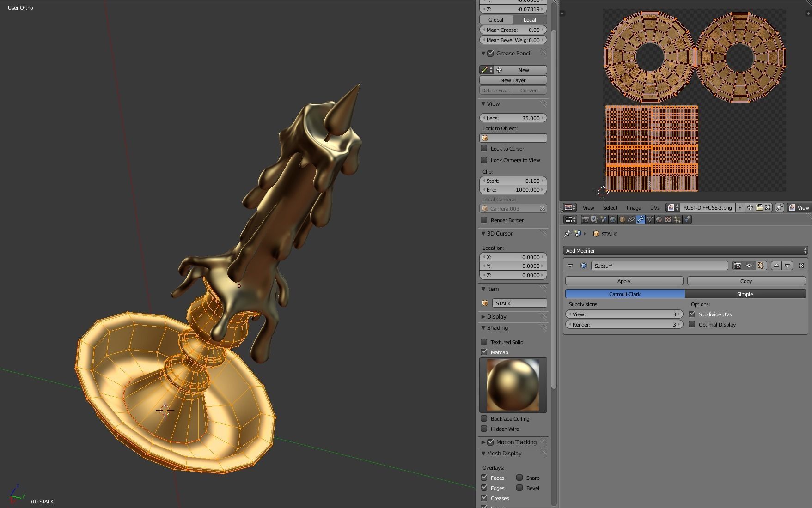Open the Material sphere tab icon
The width and height of the screenshot is (812, 508).
point(659,219)
